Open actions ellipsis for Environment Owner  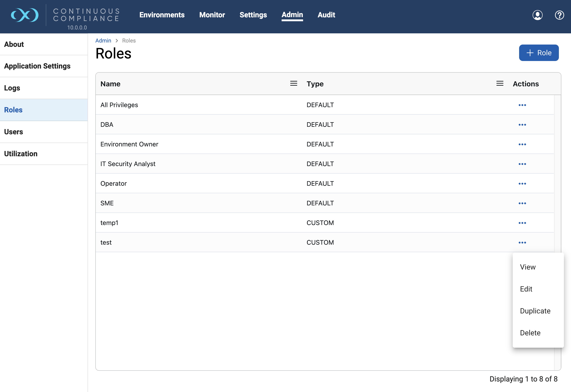click(x=522, y=144)
